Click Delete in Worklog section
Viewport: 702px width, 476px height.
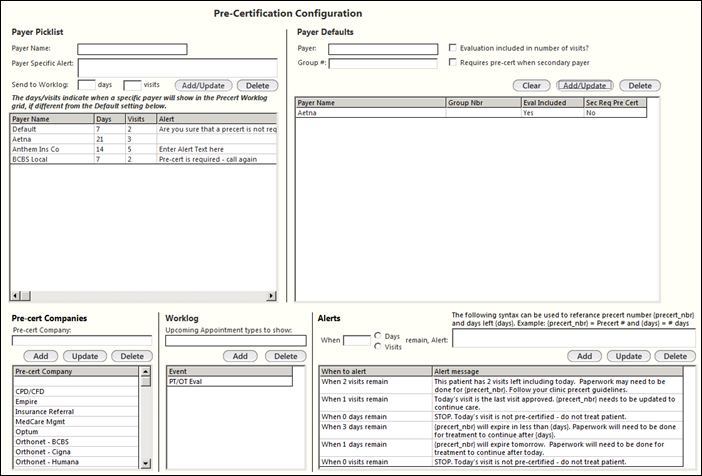tap(286, 356)
